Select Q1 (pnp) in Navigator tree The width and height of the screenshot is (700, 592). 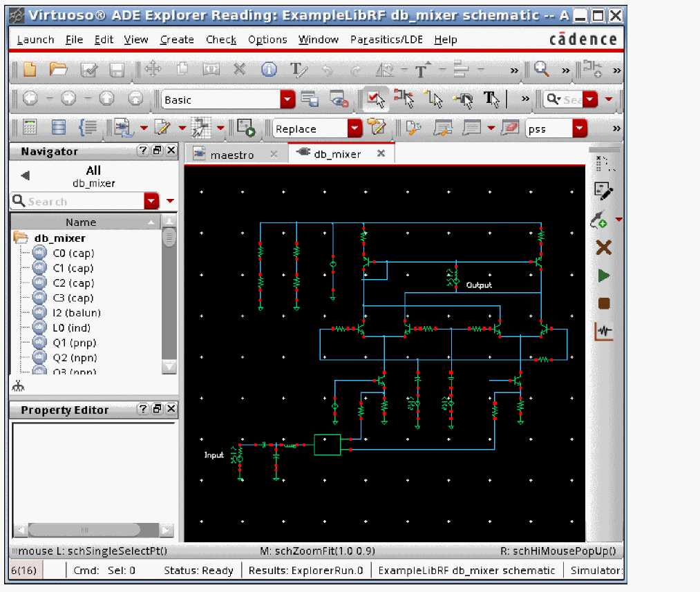click(x=74, y=343)
